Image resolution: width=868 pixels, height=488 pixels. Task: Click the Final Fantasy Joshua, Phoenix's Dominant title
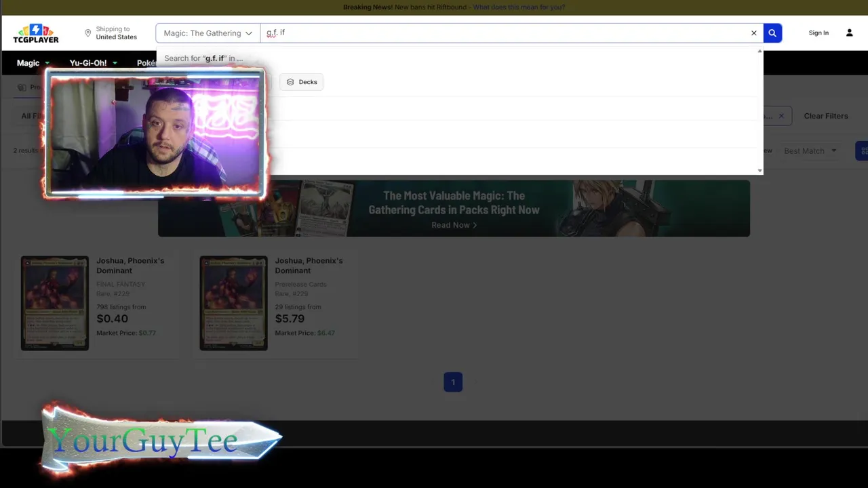[x=130, y=266]
